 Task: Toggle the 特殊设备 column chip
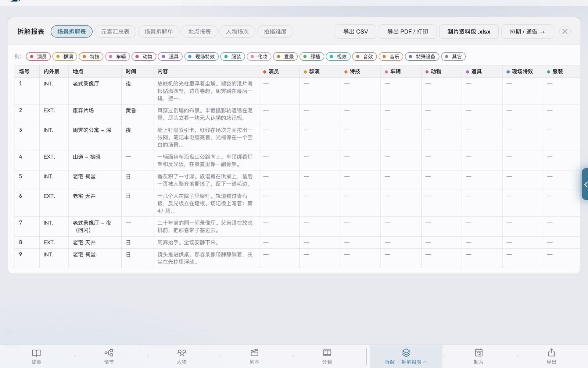click(x=422, y=57)
